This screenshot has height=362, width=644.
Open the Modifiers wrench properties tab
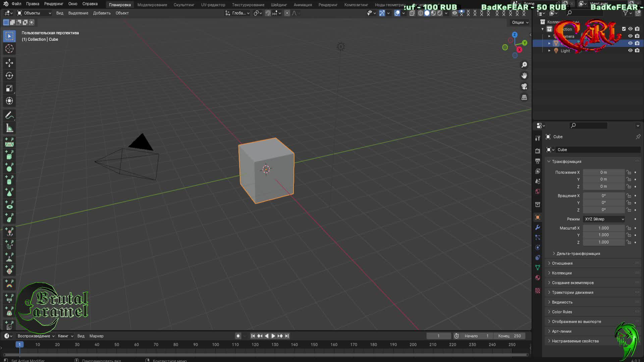538,227
